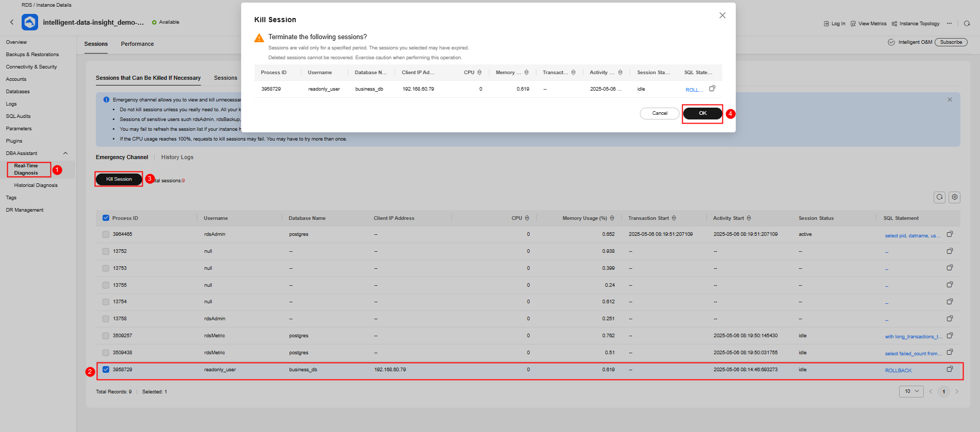
Task: Check the box for process 13754
Action: (106, 302)
